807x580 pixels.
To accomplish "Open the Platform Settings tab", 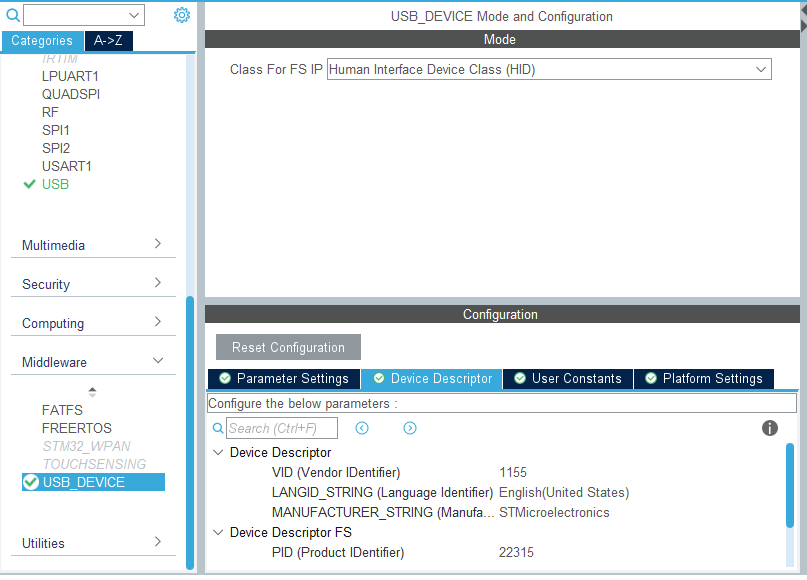I will click(x=704, y=379).
